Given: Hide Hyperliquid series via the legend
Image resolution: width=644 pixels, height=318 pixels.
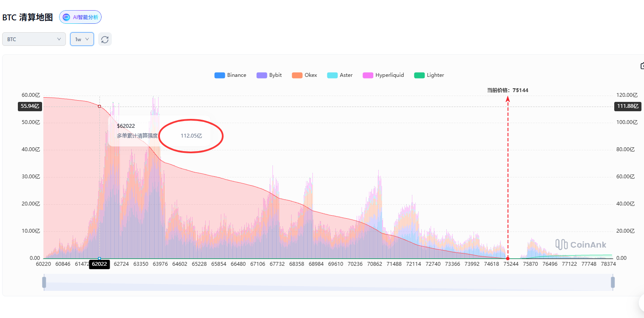Looking at the screenshot, I should click(383, 75).
